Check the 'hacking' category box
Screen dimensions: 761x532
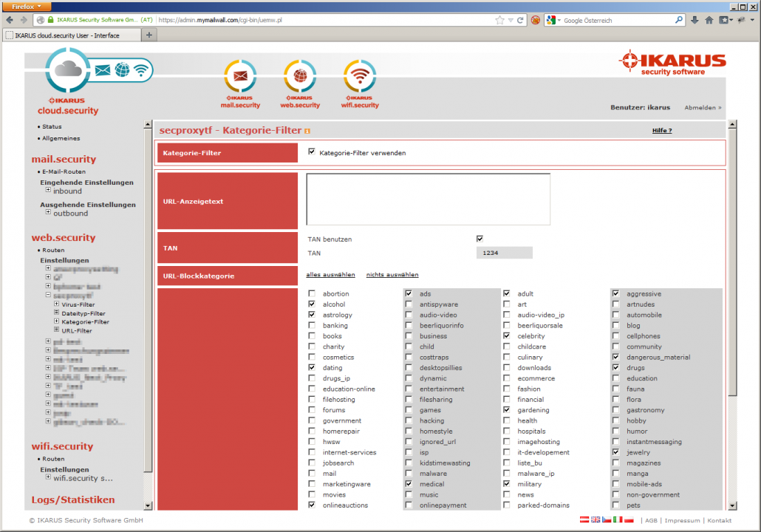pos(409,420)
